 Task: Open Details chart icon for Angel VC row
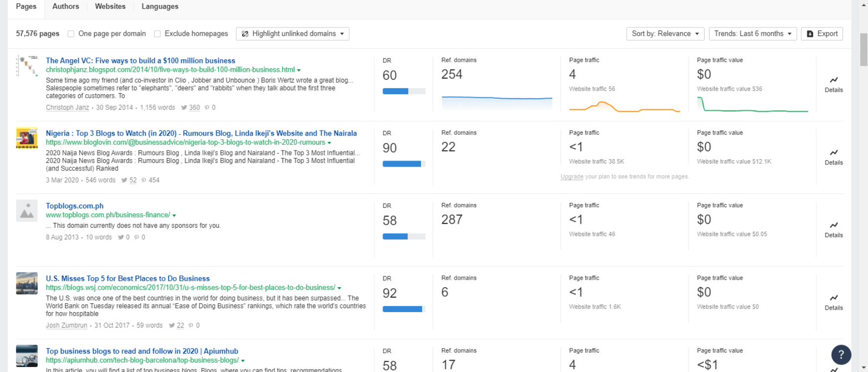833,80
